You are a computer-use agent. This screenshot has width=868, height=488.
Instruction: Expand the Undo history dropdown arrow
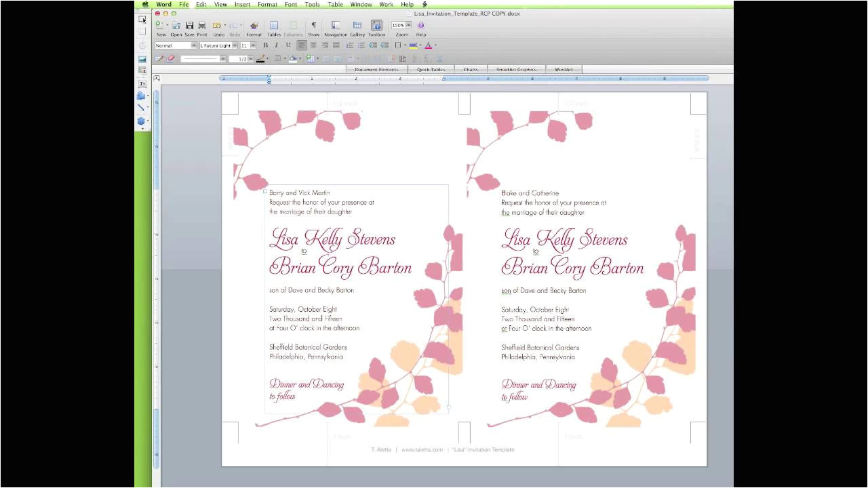(224, 26)
